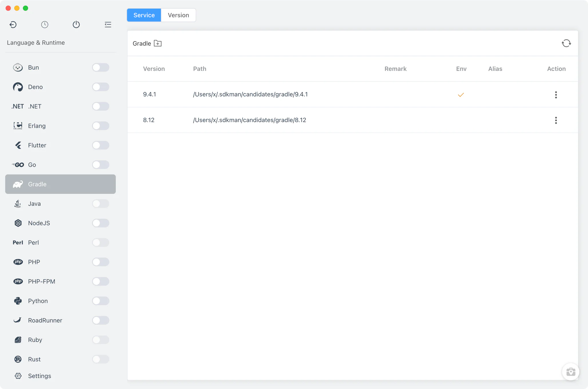Viewport: 588px width, 389px height.
Task: Enable the Flutter switch
Action: tap(100, 145)
